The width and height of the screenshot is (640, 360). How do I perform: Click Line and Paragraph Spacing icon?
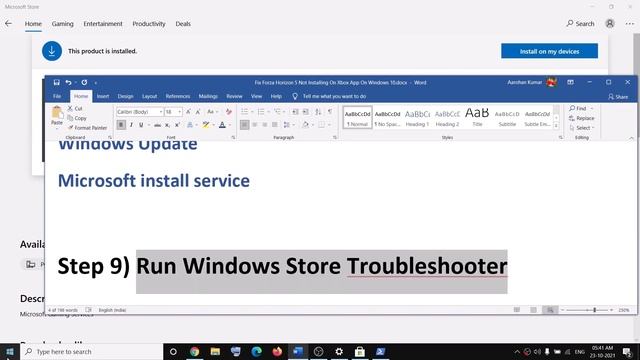pyautogui.click(x=287, y=125)
